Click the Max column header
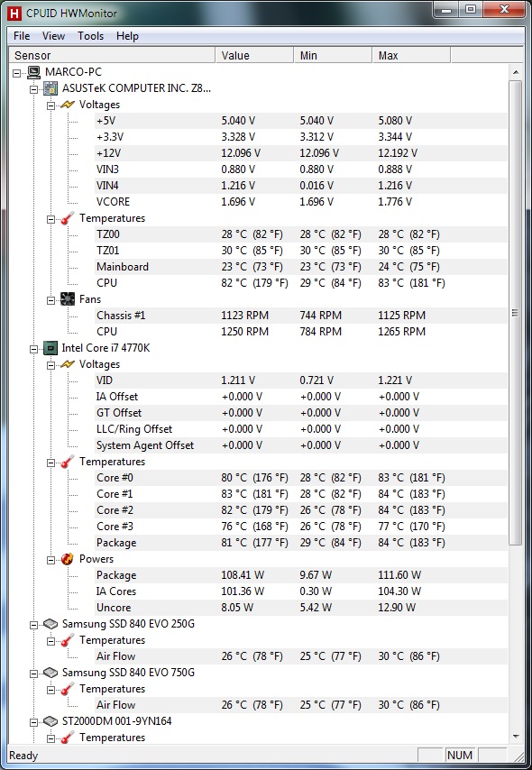 411,56
